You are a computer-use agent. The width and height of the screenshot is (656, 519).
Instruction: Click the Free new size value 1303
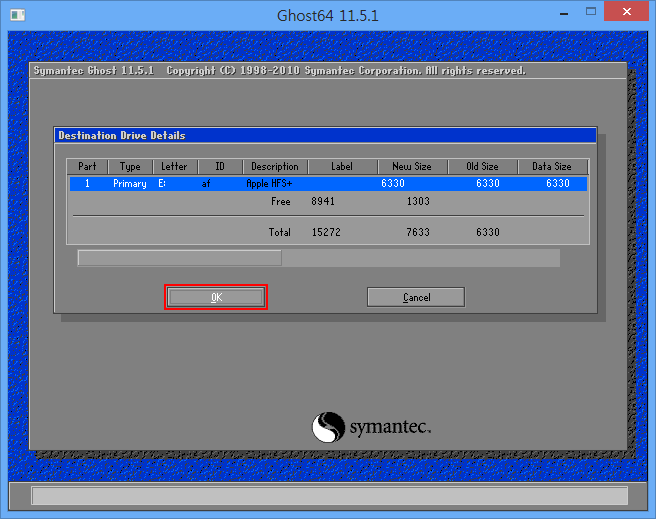(418, 202)
